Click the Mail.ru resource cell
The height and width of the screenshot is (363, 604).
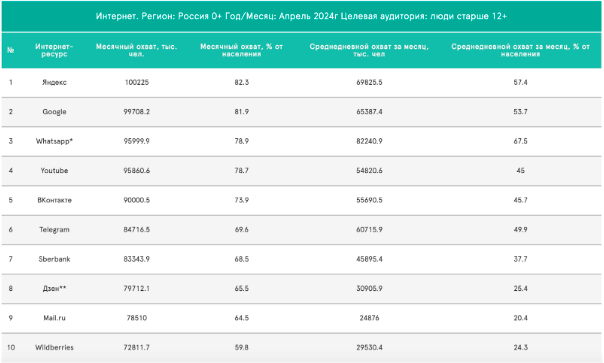pyautogui.click(x=54, y=318)
